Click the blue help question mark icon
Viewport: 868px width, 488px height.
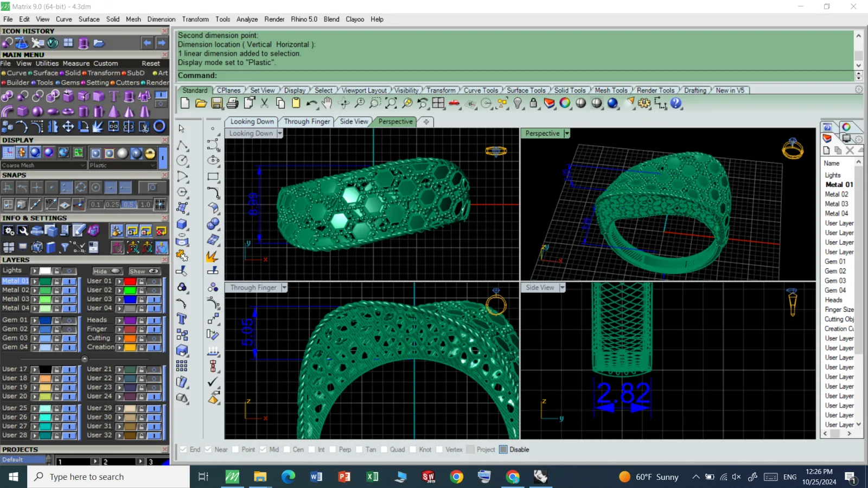pyautogui.click(x=676, y=103)
